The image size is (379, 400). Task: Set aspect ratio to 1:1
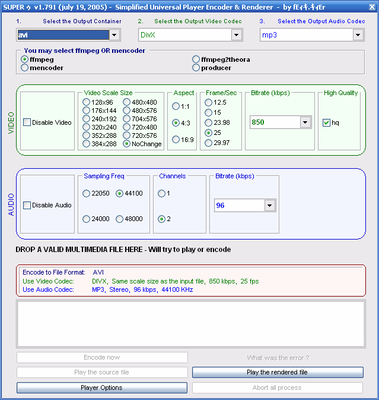coord(176,106)
